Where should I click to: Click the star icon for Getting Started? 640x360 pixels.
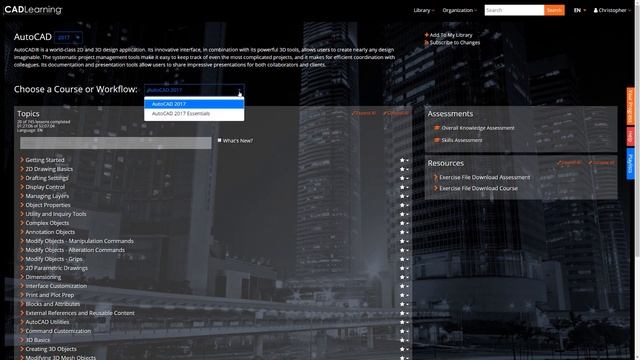coord(402,160)
